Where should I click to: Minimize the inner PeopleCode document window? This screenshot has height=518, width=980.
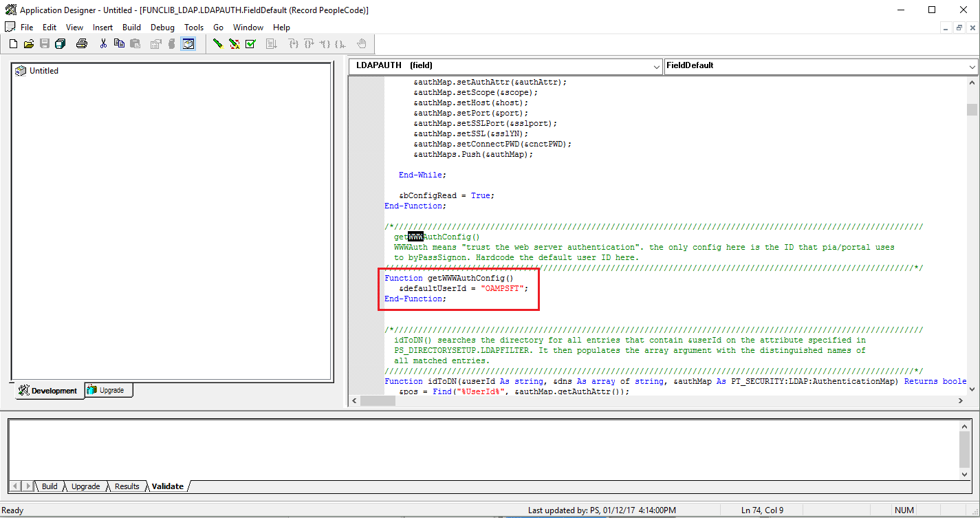[x=947, y=28]
